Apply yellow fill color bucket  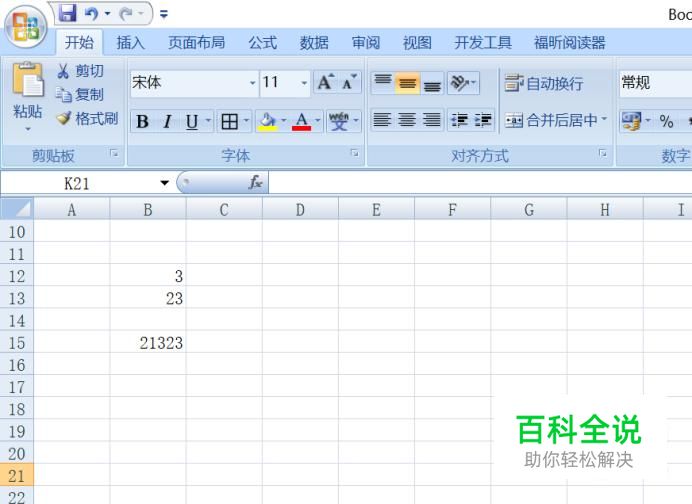267,121
